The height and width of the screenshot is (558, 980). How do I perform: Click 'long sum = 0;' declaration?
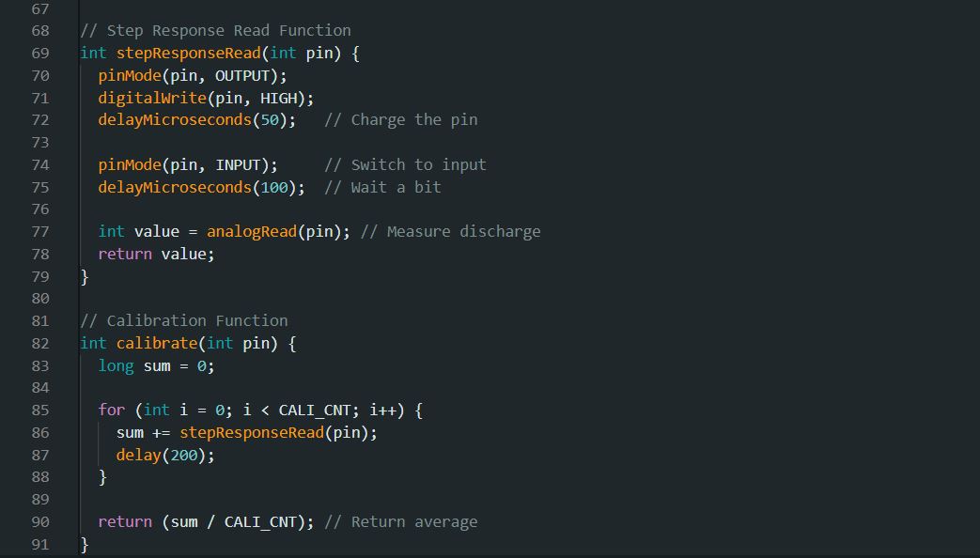[x=156, y=366]
